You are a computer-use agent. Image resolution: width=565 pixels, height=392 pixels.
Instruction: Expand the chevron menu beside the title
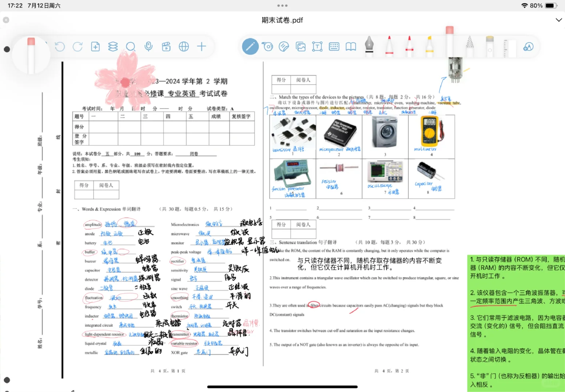point(559,20)
